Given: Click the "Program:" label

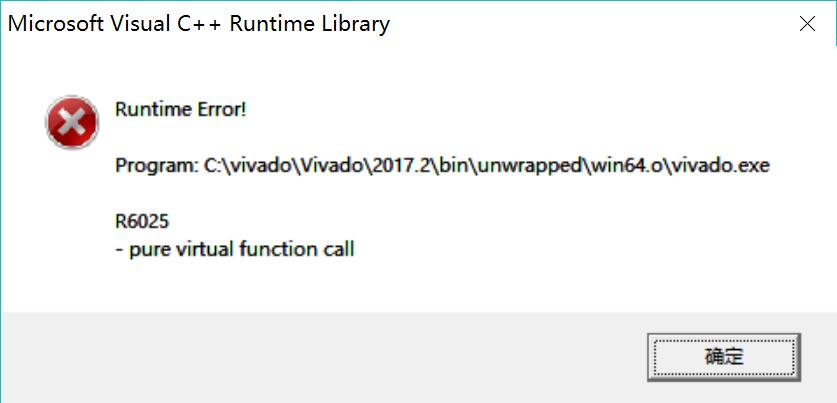Looking at the screenshot, I should 156,166.
